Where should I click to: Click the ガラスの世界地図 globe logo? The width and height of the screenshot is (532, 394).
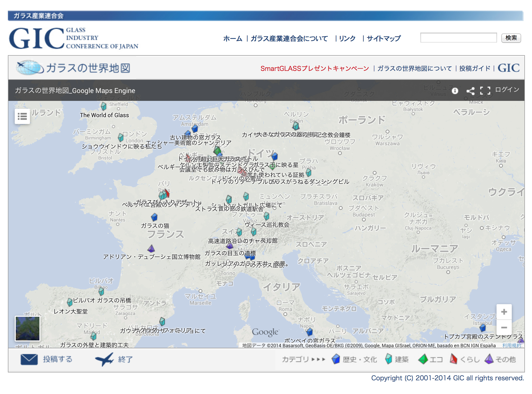(73, 68)
